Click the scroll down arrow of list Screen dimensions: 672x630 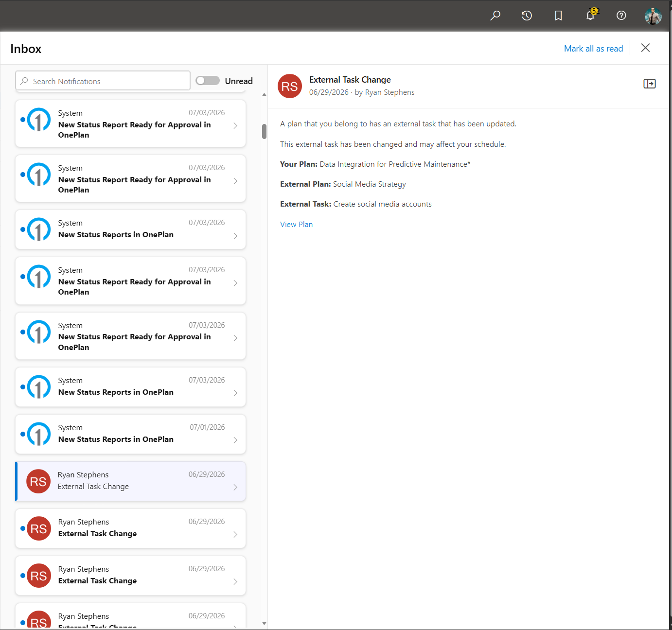264,623
